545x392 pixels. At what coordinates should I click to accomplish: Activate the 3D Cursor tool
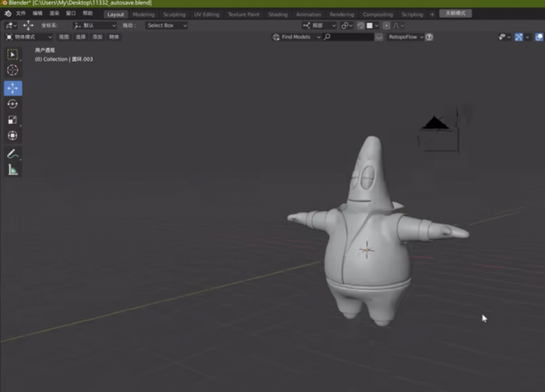click(13, 71)
